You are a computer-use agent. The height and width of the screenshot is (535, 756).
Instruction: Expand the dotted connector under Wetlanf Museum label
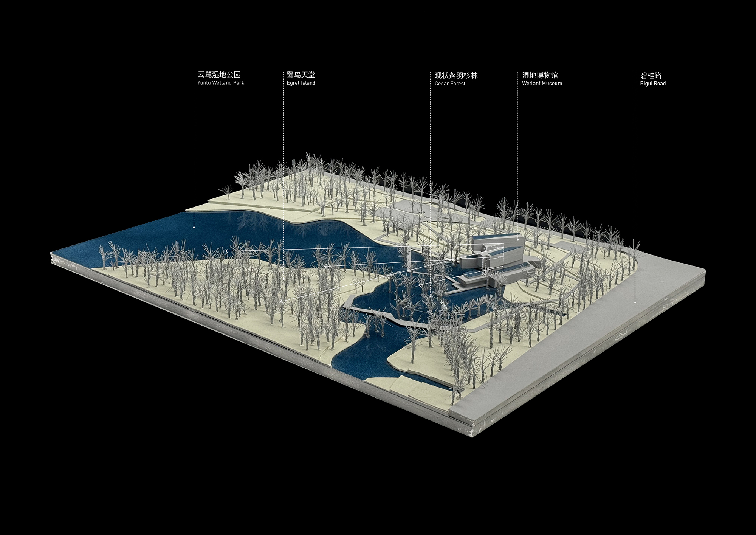[x=519, y=163]
